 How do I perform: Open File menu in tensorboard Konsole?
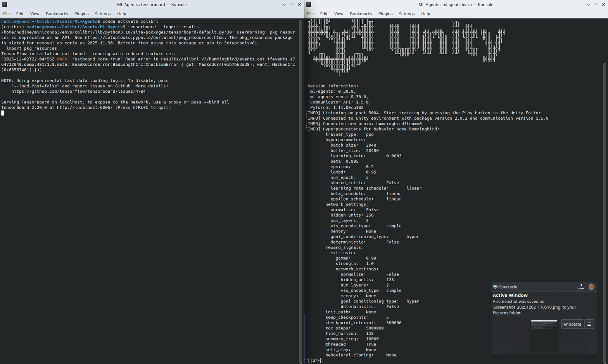click(6, 14)
